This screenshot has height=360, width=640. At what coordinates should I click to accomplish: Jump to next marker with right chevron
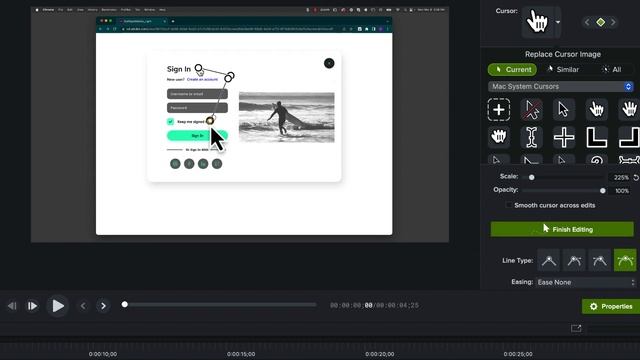coord(103,306)
